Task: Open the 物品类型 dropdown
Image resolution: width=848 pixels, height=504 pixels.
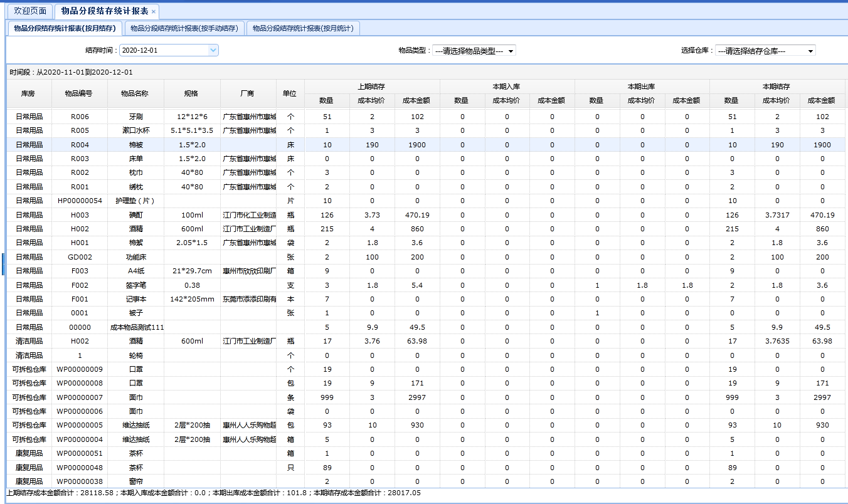Action: click(x=474, y=51)
